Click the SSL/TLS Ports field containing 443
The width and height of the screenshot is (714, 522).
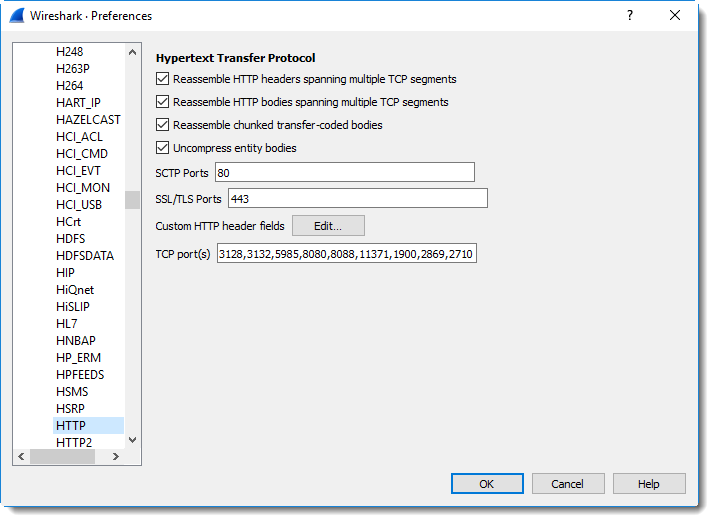(357, 199)
